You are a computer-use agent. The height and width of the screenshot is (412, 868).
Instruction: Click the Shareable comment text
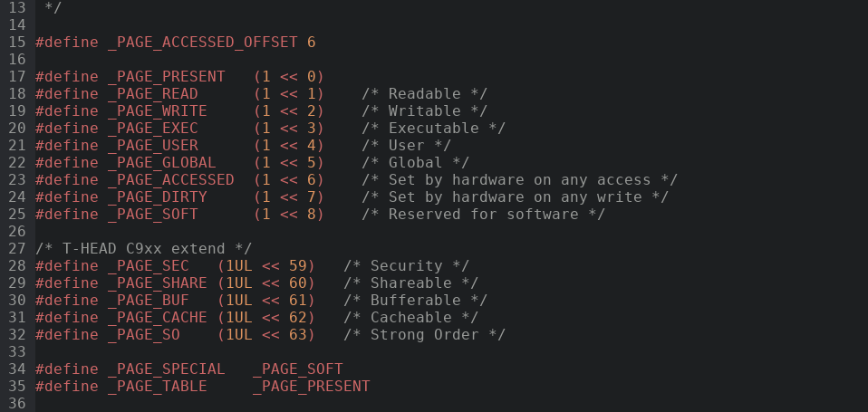[410, 283]
